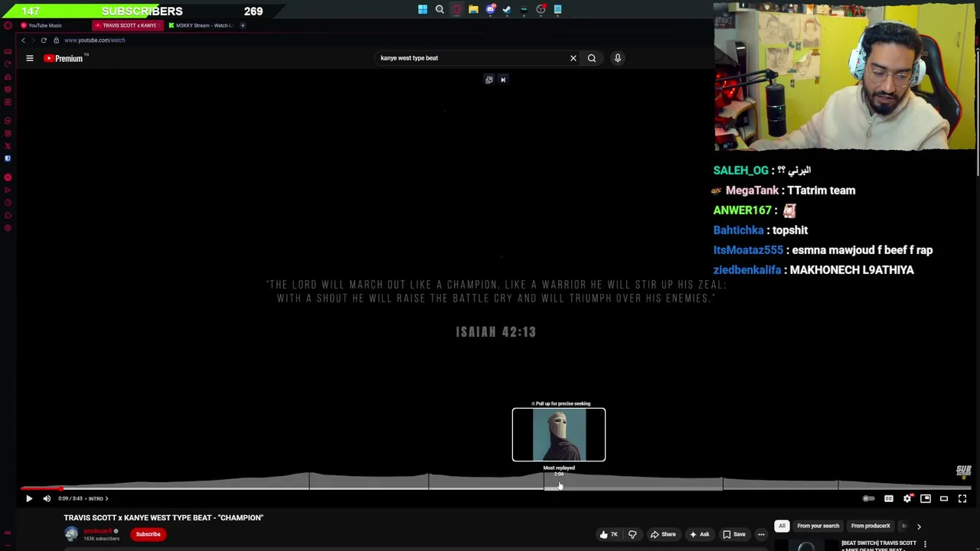Like the video with thumbs up
The width and height of the screenshot is (980, 551).
point(609,534)
